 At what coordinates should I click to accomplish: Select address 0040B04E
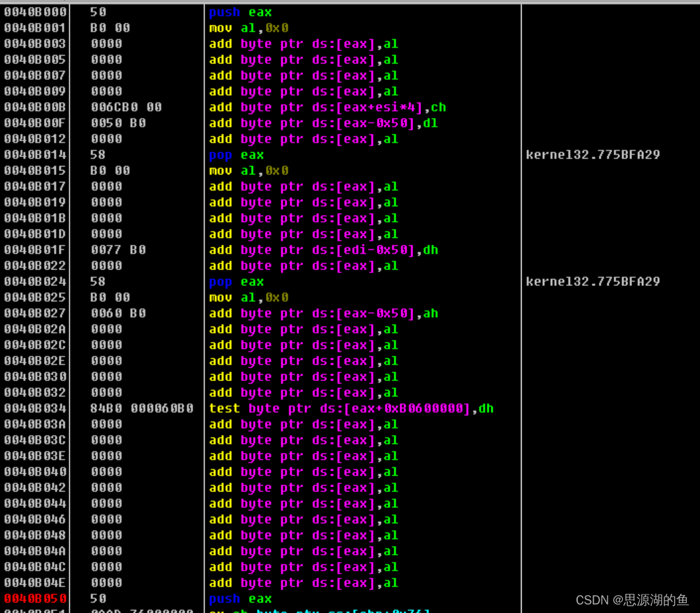tap(35, 583)
